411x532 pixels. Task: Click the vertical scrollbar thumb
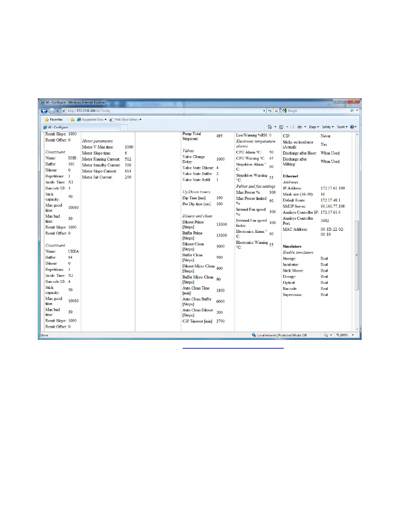click(357, 255)
